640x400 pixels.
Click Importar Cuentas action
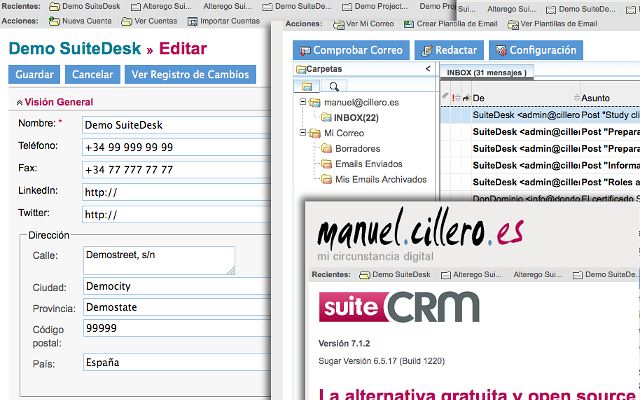pos(230,21)
